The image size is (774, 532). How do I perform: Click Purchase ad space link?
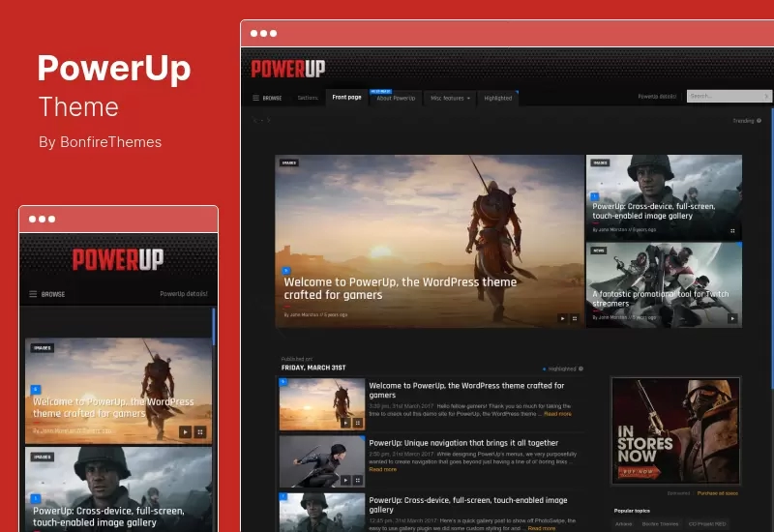[x=718, y=493]
